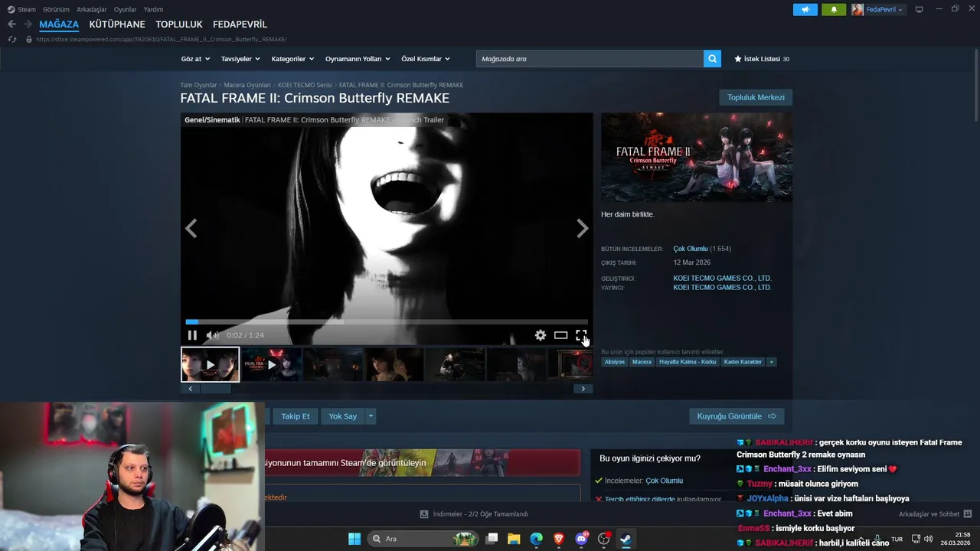This screenshot has width=980, height=551.
Task: Switch to the TOPLULUK tab
Action: [x=179, y=24]
